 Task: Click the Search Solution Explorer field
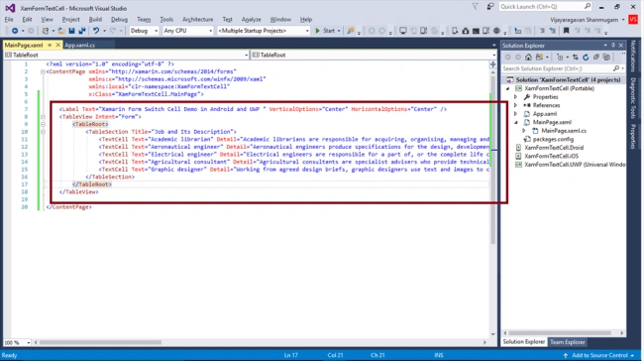[x=559, y=68]
